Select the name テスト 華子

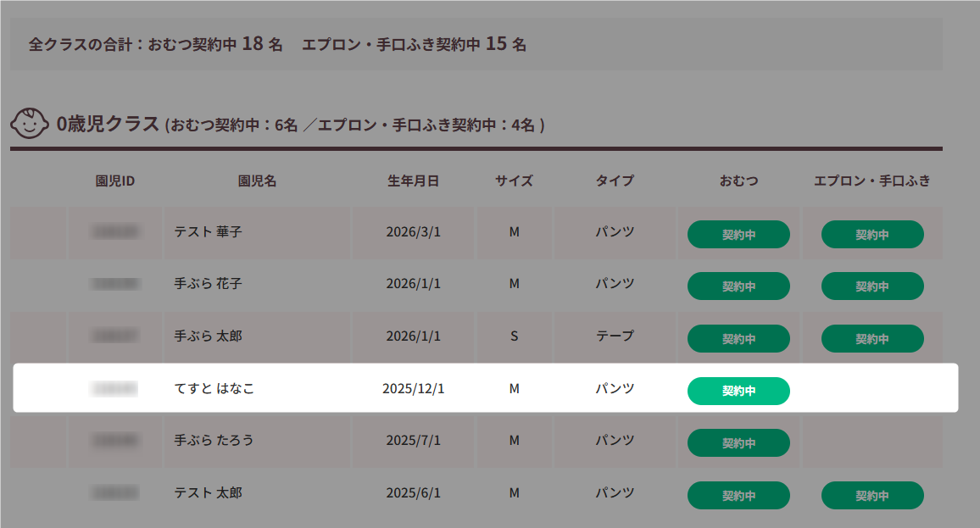(209, 232)
